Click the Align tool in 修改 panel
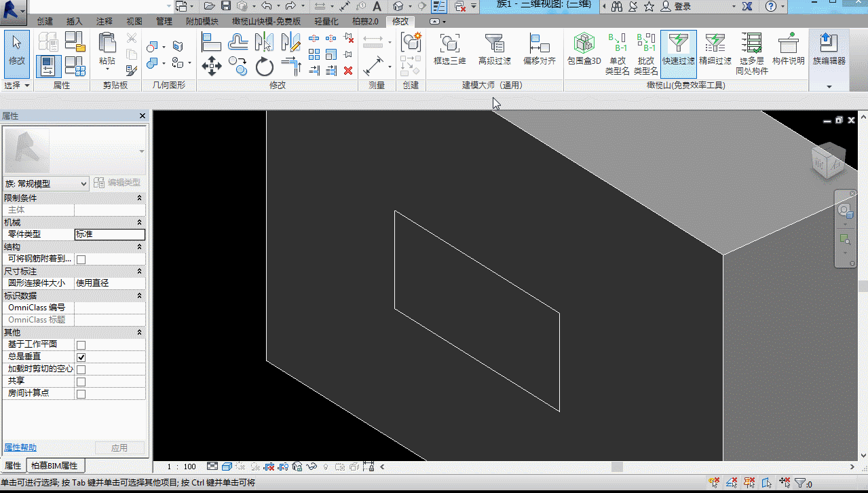Screen dimensions: 868x493 212,42
